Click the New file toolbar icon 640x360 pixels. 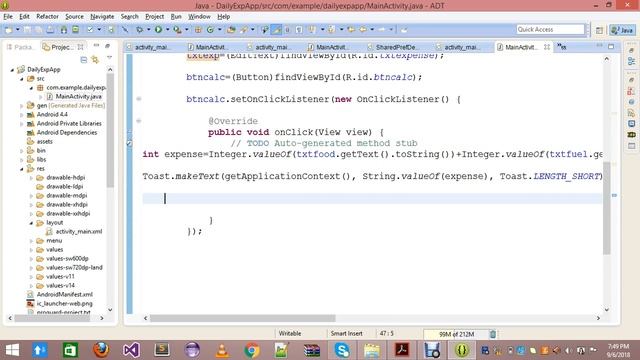point(8,29)
